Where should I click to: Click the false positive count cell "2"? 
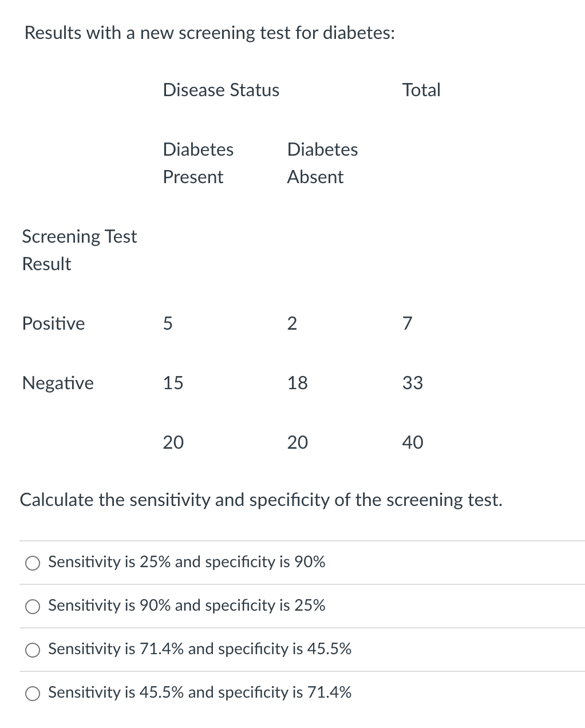[292, 324]
